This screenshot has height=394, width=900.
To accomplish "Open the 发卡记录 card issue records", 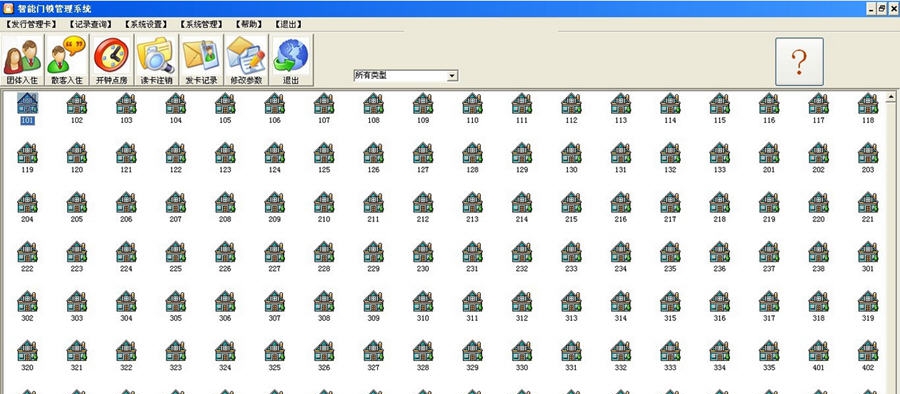I will tap(201, 60).
